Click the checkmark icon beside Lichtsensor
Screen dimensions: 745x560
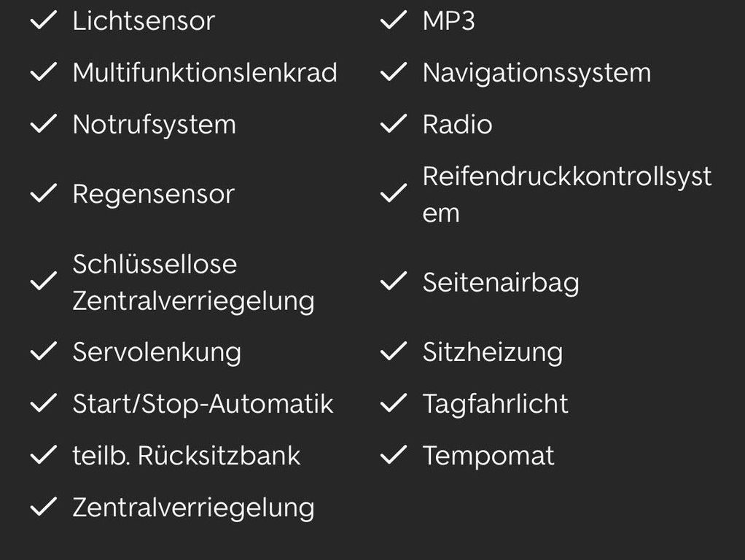[x=44, y=20]
